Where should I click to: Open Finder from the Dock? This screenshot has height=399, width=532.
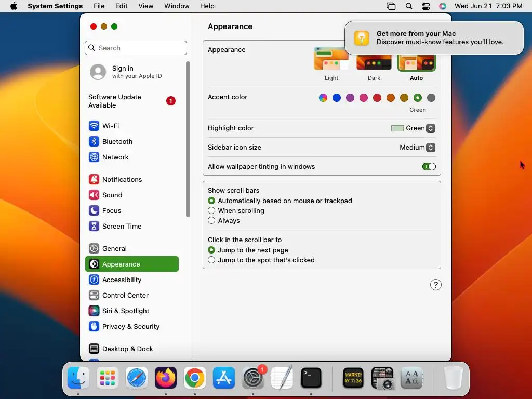[78, 378]
